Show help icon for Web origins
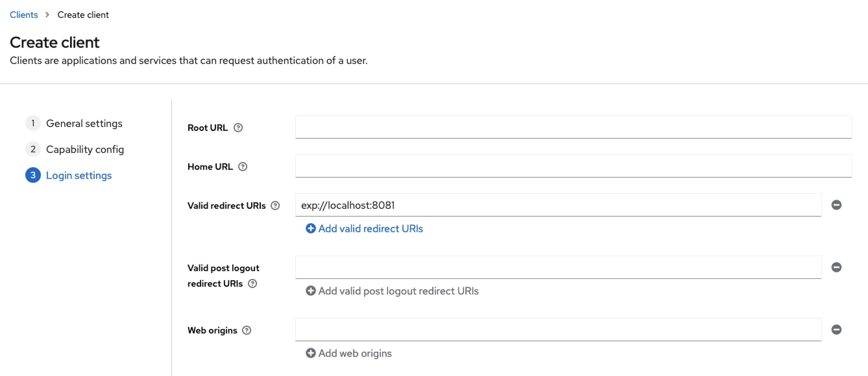This screenshot has height=376, width=868. coord(247,331)
